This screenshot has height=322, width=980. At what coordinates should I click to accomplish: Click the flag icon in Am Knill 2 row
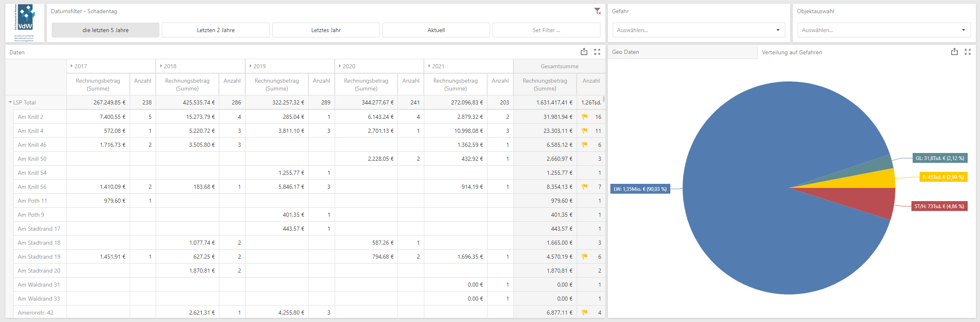click(x=584, y=117)
